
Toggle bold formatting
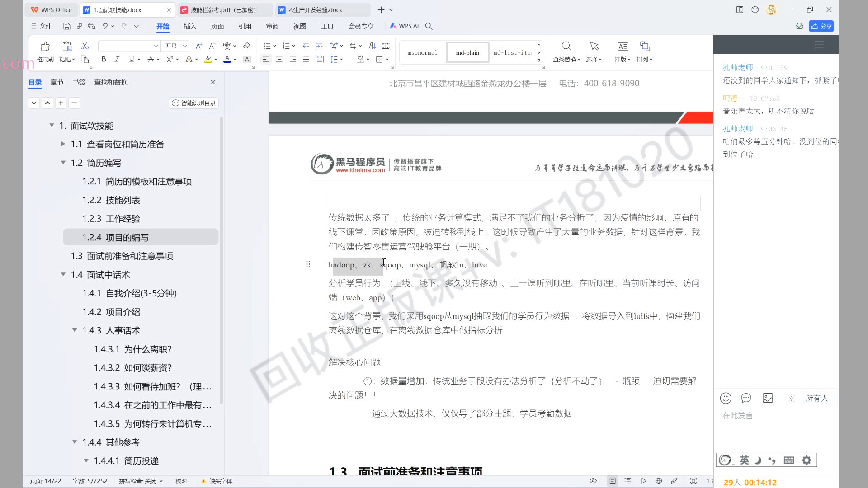(x=104, y=59)
